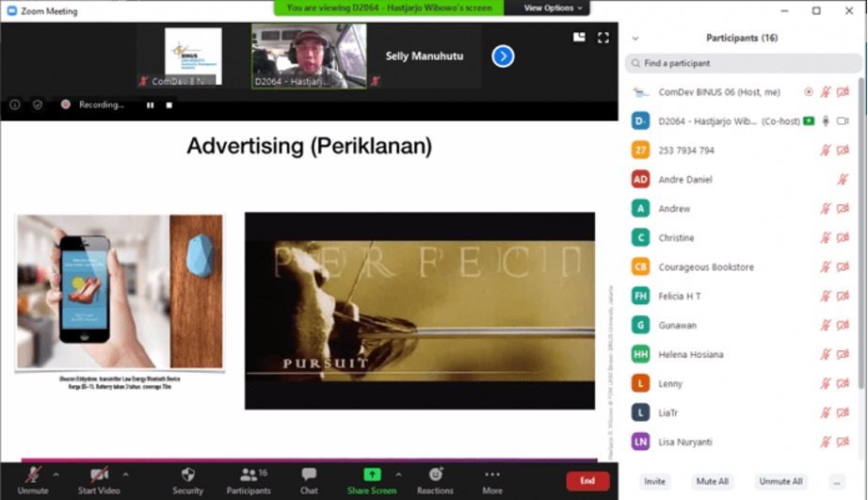Click the Zoom Meeting title icon

(11, 11)
